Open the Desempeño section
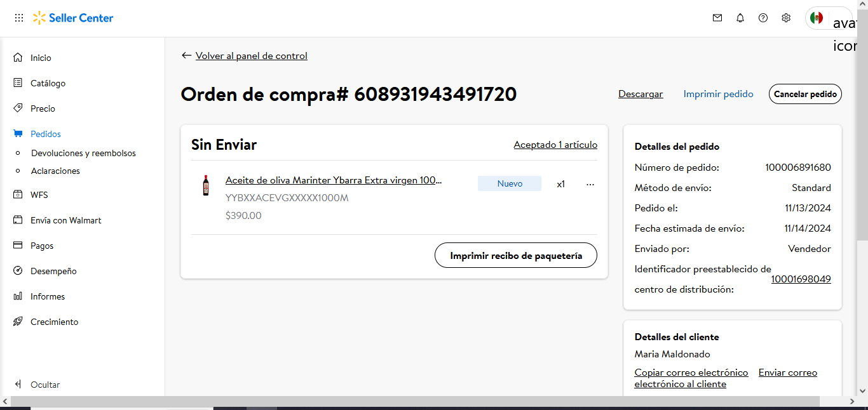This screenshot has height=410, width=868. tap(53, 271)
